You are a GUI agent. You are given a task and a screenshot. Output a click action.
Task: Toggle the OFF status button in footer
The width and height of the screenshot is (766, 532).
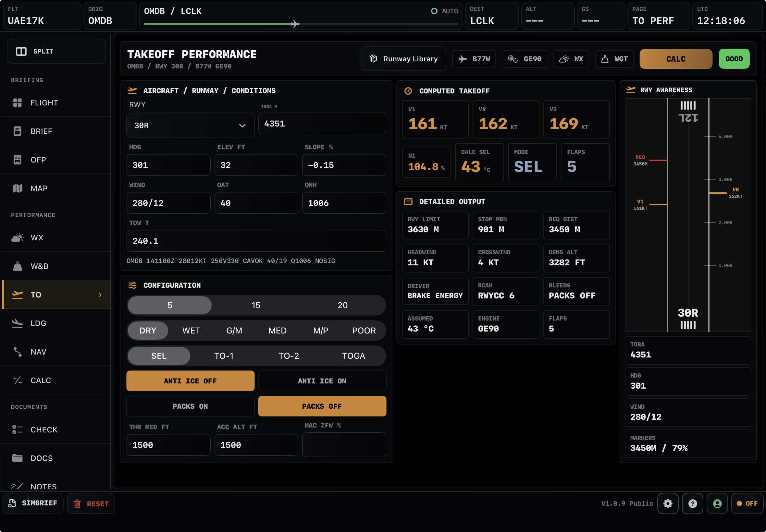click(747, 503)
